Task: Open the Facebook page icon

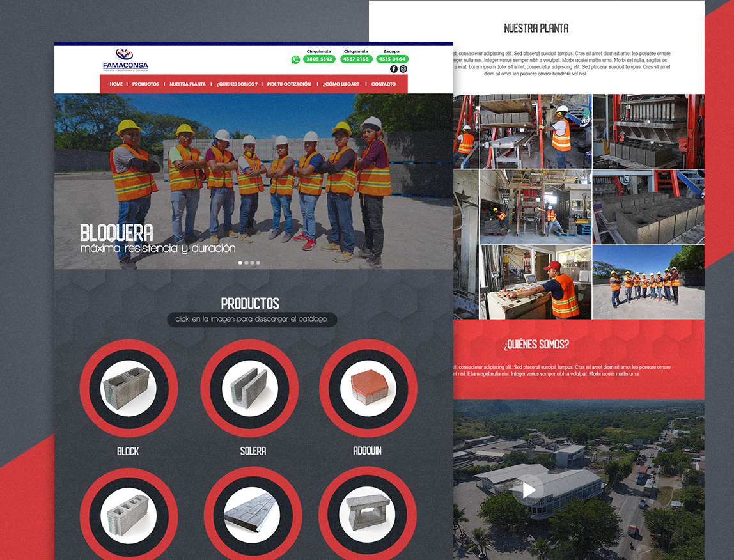Action: tap(394, 69)
